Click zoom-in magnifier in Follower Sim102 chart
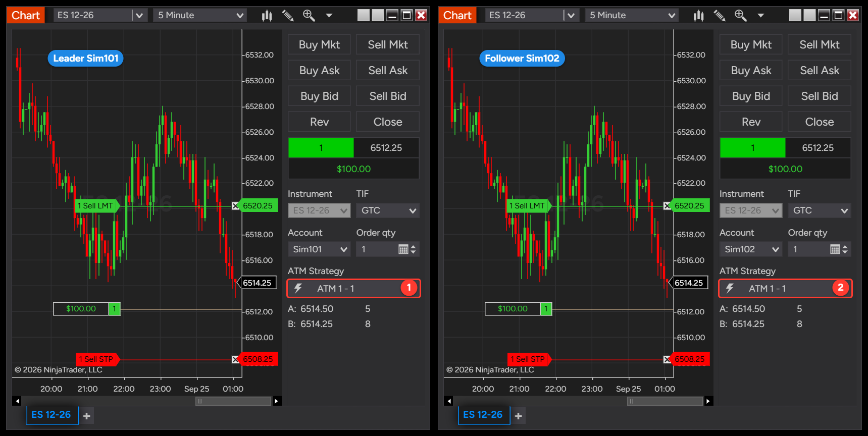 740,16
